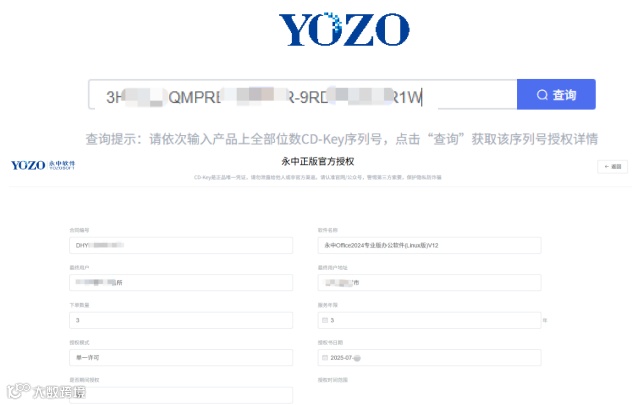Click the 下单数量 order quantity field
Screen dimensions: 643x405
(181, 320)
